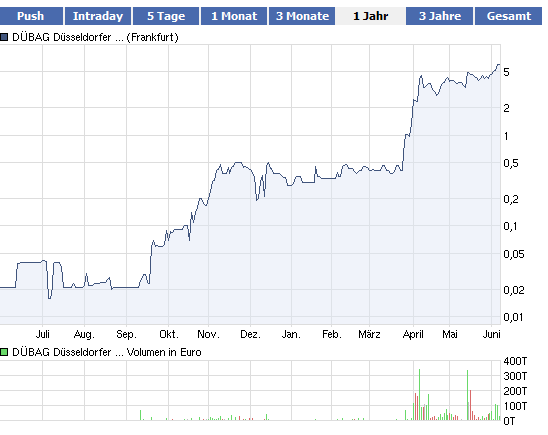Click the 400T volume axis value
The height and width of the screenshot is (435, 548).
click(x=515, y=361)
